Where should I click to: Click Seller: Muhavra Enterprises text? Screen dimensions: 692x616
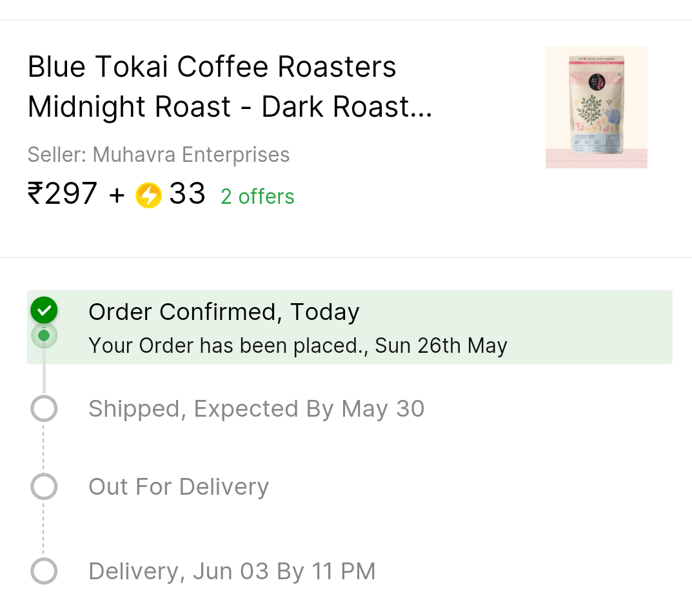click(159, 154)
